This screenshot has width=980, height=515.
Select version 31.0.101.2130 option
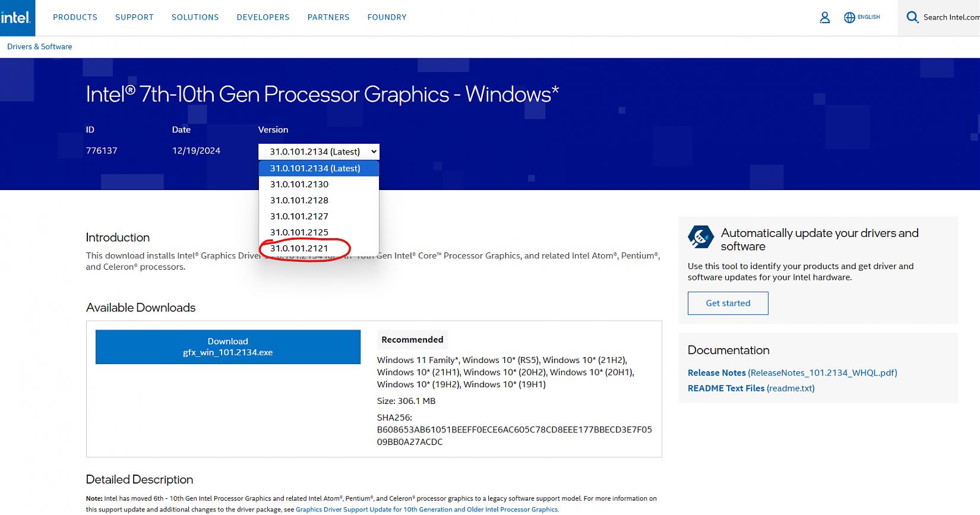(319, 184)
